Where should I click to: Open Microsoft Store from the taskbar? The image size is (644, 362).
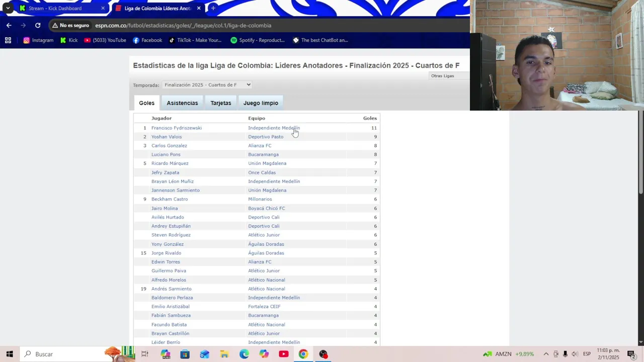pyautogui.click(x=185, y=354)
